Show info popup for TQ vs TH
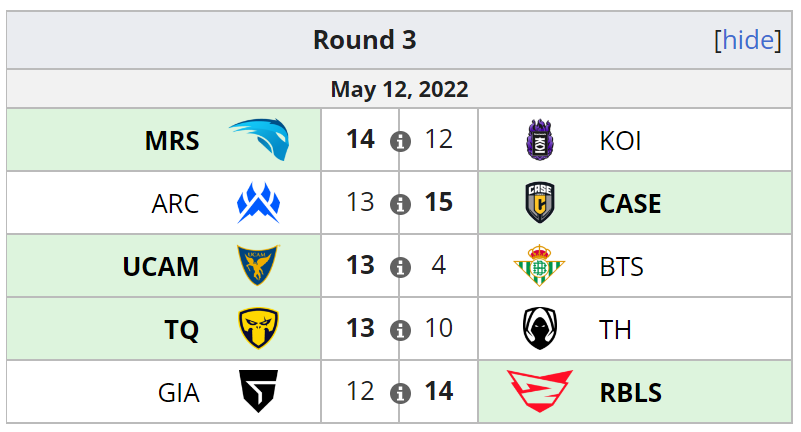The height and width of the screenshot is (432, 801). click(x=400, y=330)
